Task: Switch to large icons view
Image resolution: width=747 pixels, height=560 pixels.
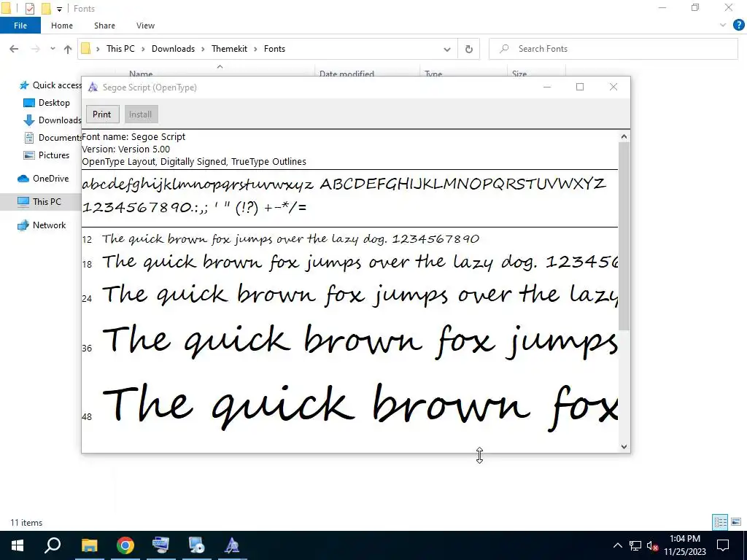Action: [x=736, y=522]
